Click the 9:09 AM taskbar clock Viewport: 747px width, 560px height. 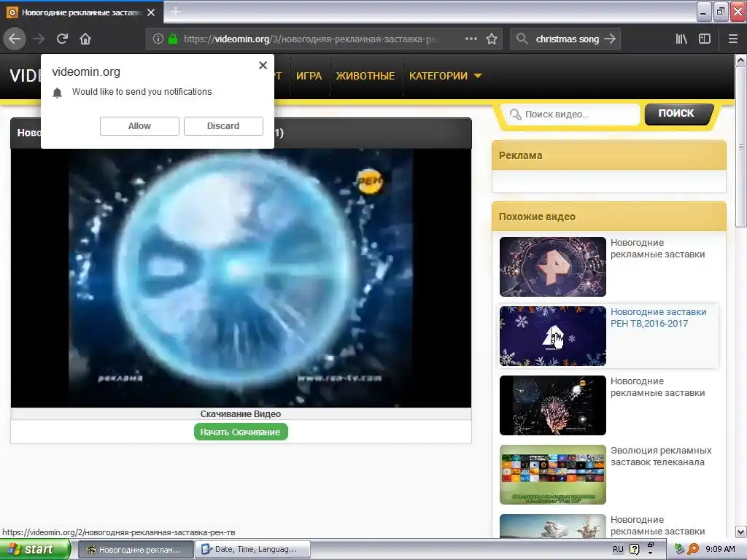(x=720, y=549)
